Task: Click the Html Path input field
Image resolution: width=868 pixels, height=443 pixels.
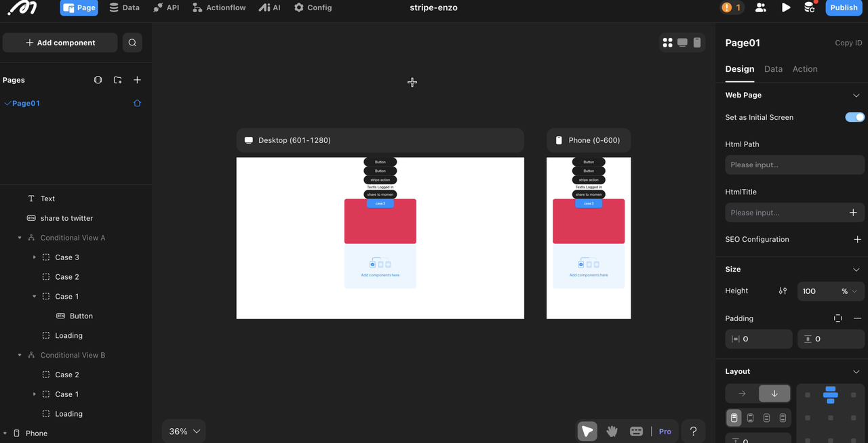Action: (794, 165)
